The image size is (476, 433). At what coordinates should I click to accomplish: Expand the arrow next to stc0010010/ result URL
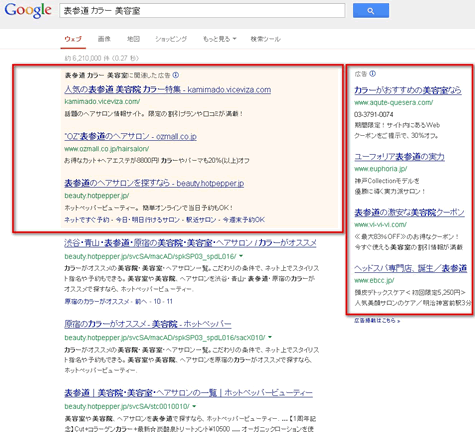click(194, 406)
